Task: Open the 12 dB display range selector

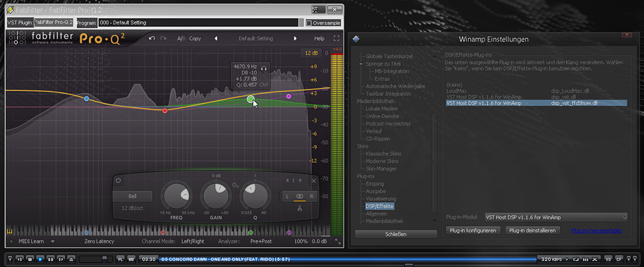Action: [311, 53]
